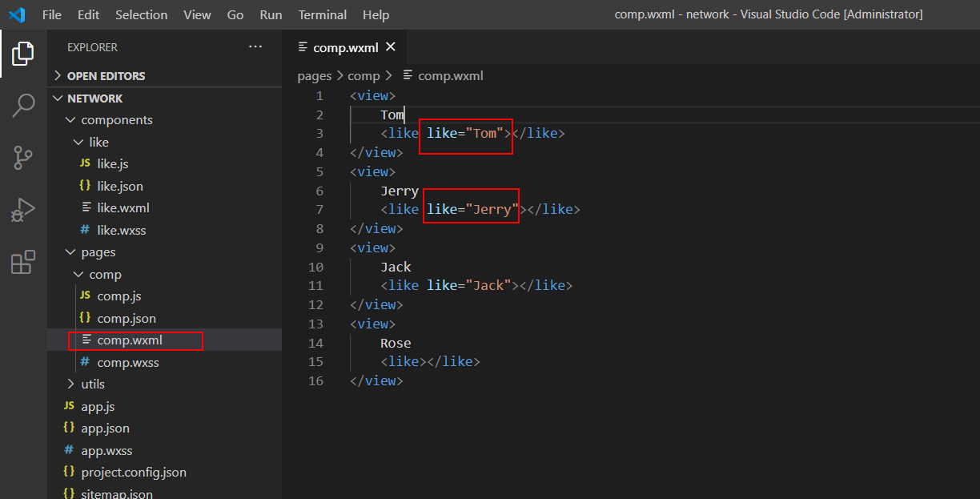Click the VS Code logo icon
The image size is (980, 499).
pos(17,14)
